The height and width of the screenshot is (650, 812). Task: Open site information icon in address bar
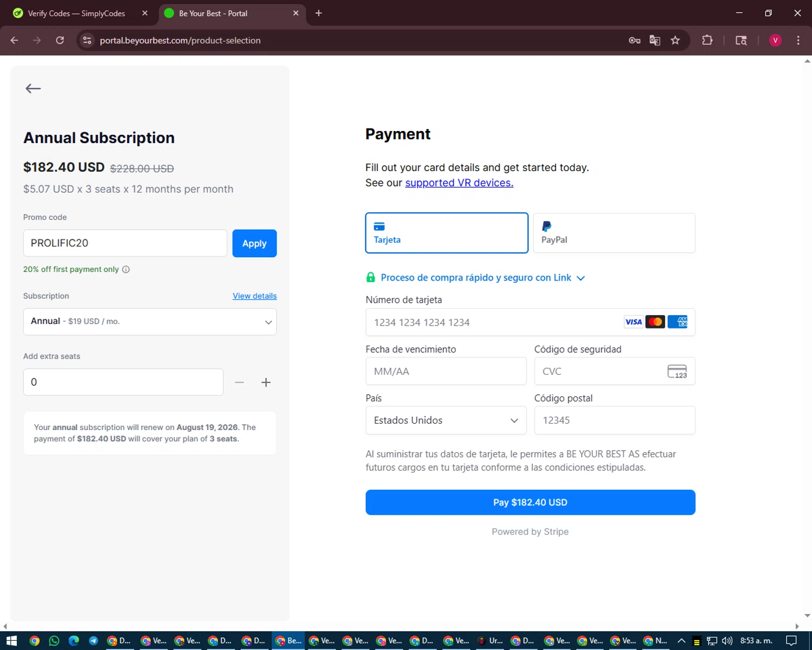point(87,40)
